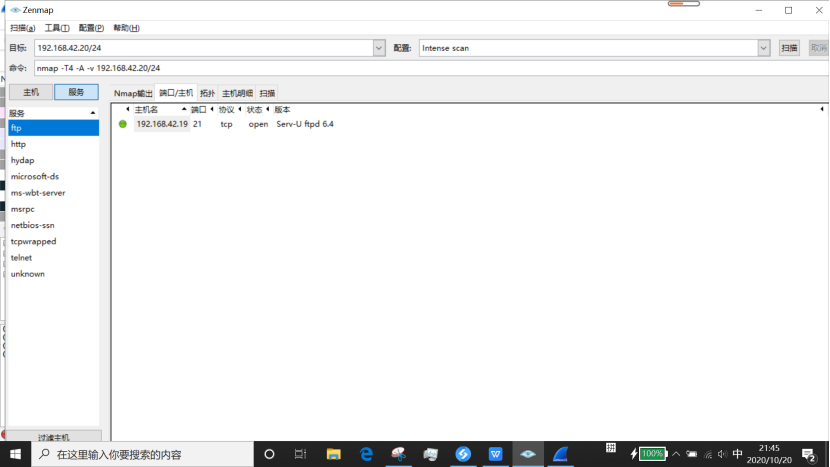Viewport: 830px width, 467px height.
Task: Open the WPS Office taskbar icon
Action: pos(495,454)
